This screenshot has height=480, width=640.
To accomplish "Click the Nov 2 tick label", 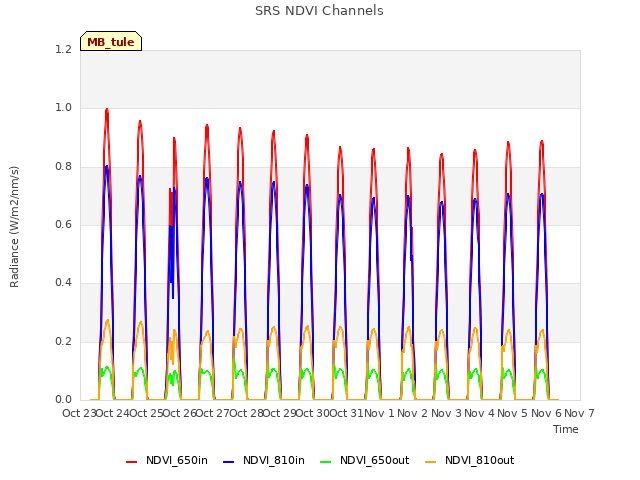I will (412, 413).
